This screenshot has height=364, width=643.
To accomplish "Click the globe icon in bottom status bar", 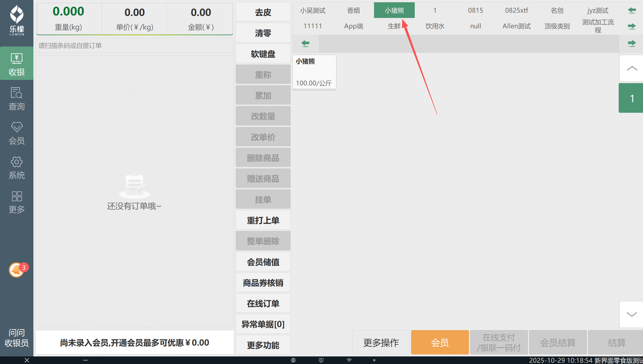I will [x=293, y=360].
